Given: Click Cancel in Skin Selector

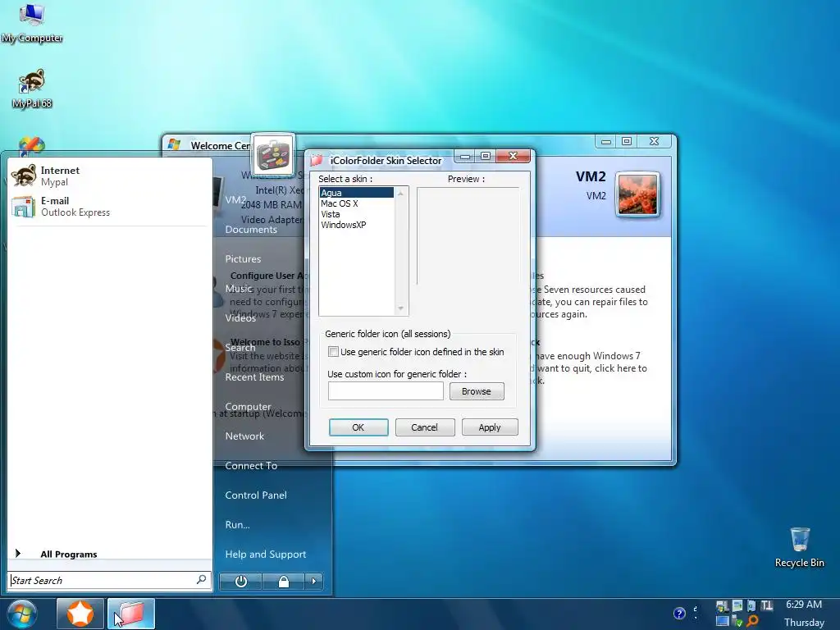Looking at the screenshot, I should (x=424, y=427).
